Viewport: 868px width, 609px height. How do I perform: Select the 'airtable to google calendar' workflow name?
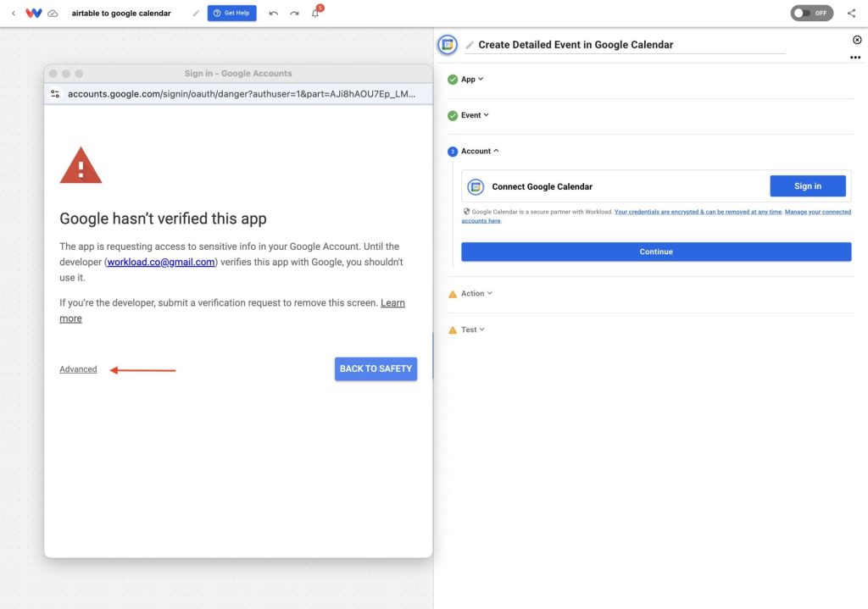point(121,14)
